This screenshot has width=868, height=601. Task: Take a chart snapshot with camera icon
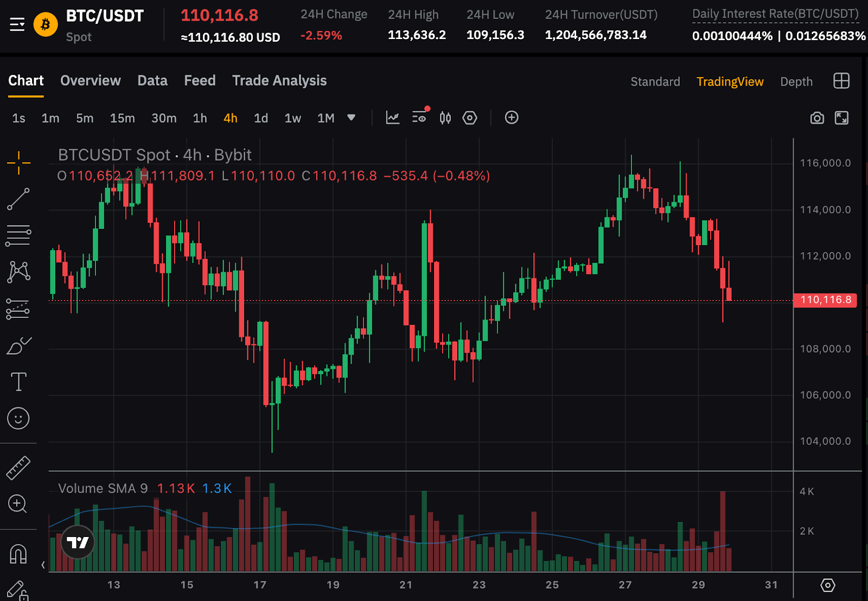tap(816, 118)
